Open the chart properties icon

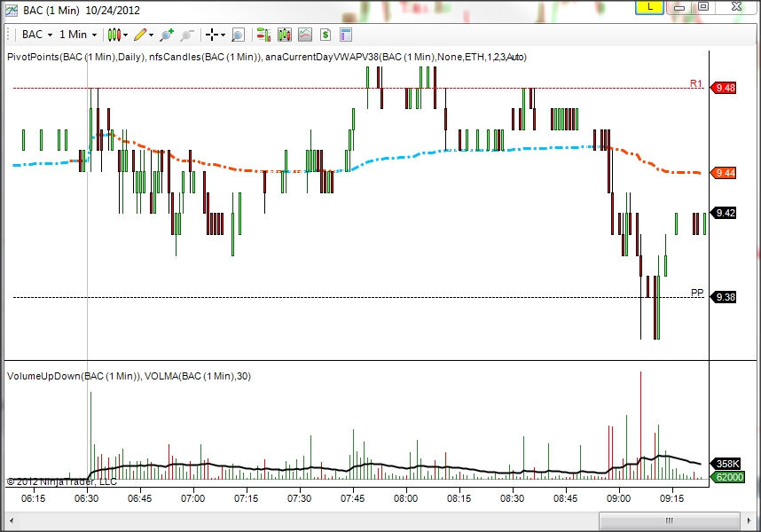click(346, 35)
